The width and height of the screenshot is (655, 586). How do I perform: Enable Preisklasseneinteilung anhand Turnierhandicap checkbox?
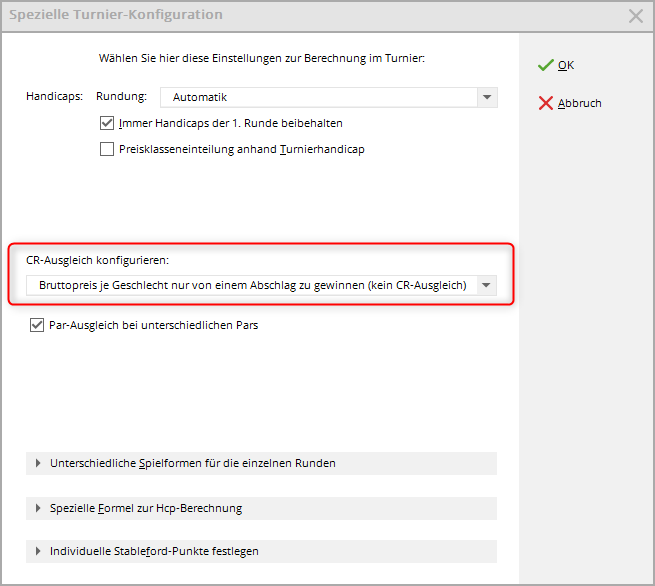click(108, 150)
